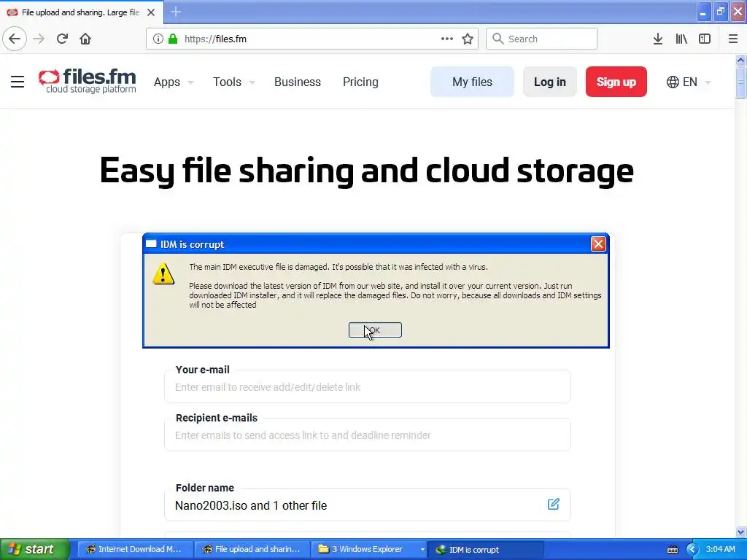Edit folder name with pencil icon

click(x=553, y=504)
